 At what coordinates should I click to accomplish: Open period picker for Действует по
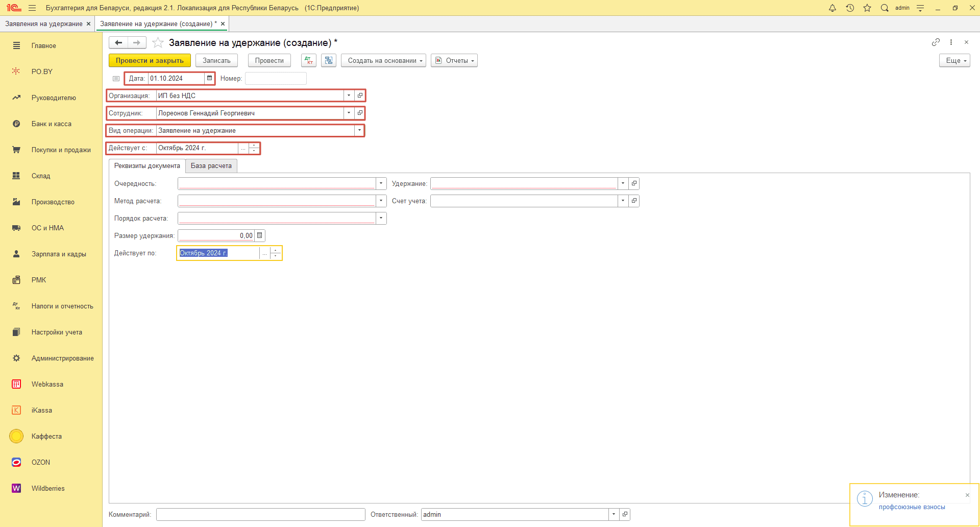tap(264, 253)
